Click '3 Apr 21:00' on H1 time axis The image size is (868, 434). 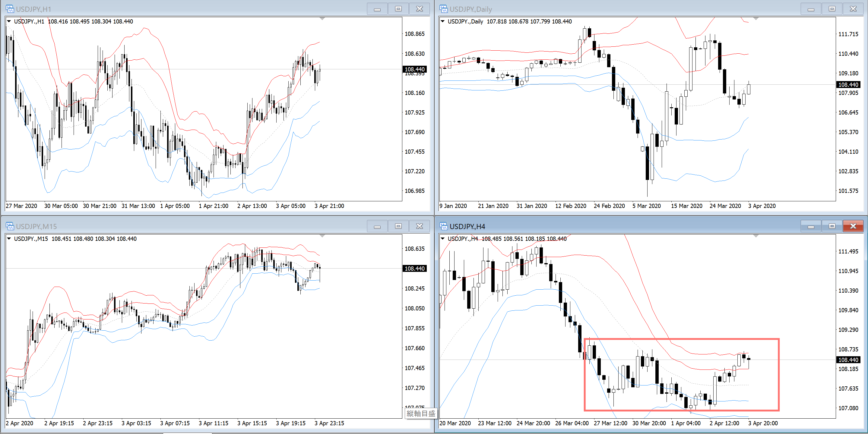pos(329,206)
